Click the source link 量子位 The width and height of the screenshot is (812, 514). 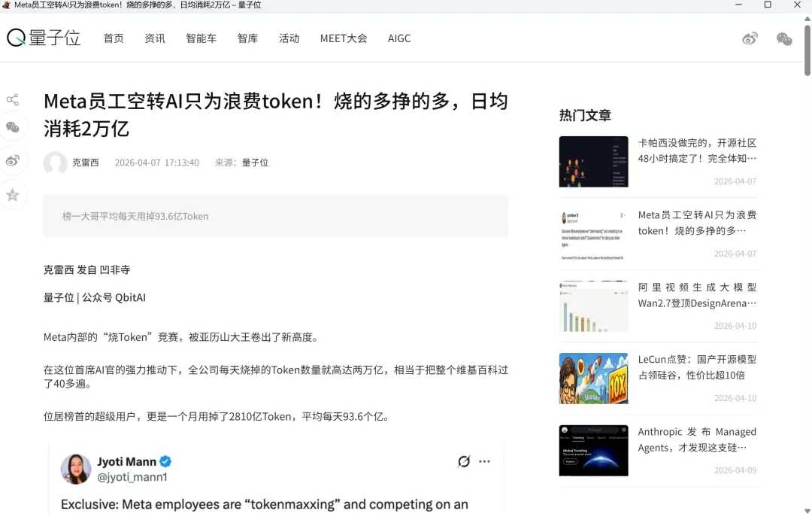click(255, 163)
